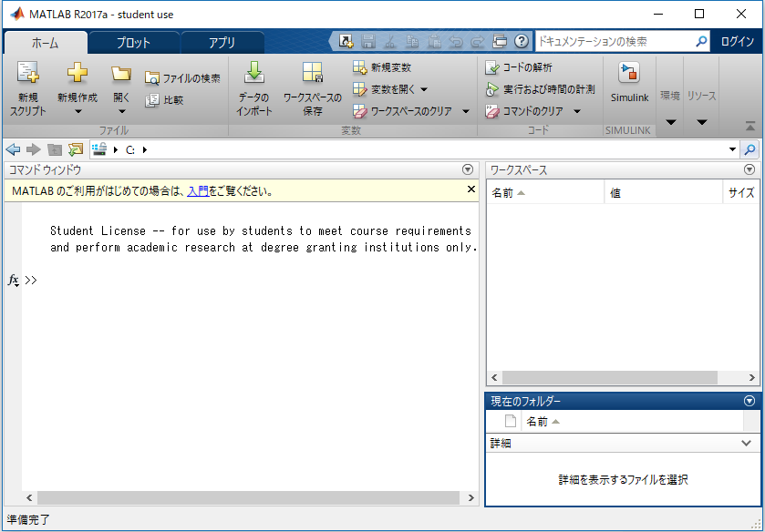
Task: Click the 開く folder icon
Action: [x=121, y=73]
